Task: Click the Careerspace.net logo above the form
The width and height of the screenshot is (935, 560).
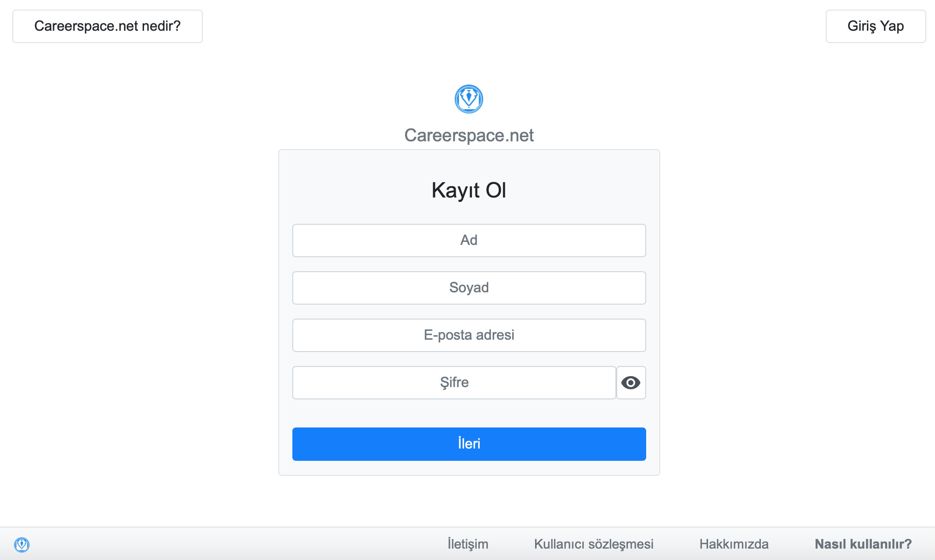Action: pyautogui.click(x=469, y=99)
